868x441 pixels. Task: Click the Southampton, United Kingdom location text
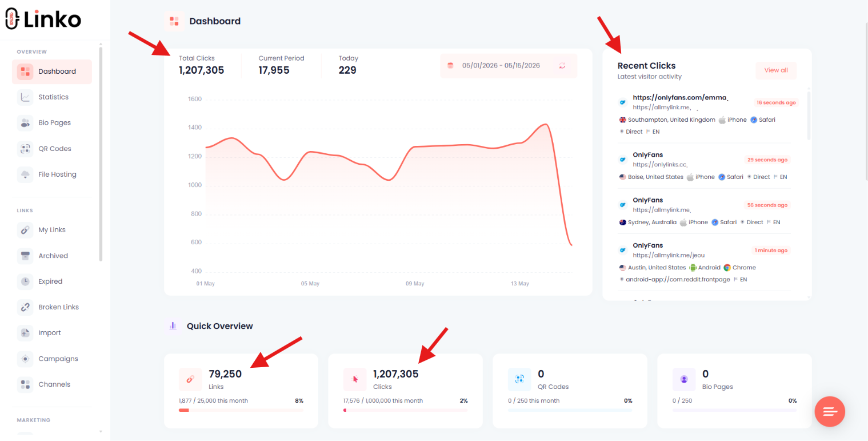click(671, 120)
